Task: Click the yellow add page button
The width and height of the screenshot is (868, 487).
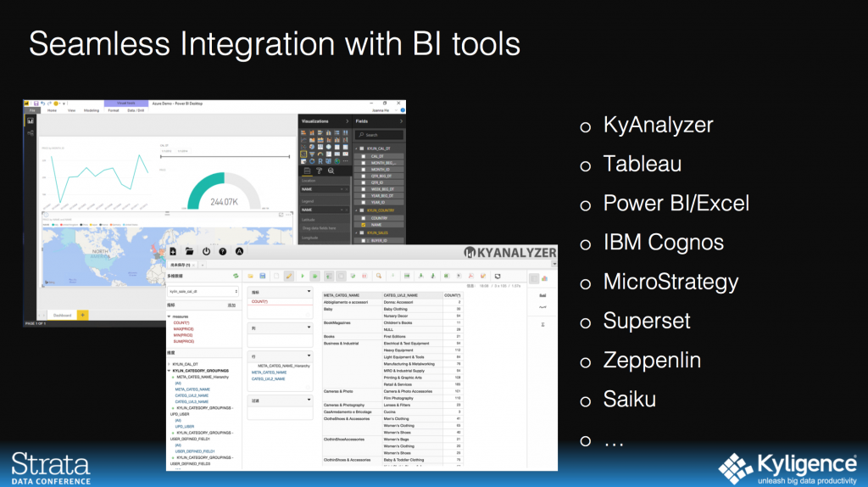Action: point(82,315)
